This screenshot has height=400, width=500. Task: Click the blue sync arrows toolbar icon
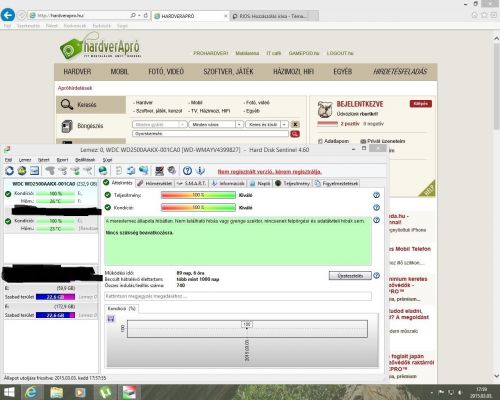pyautogui.click(x=131, y=171)
